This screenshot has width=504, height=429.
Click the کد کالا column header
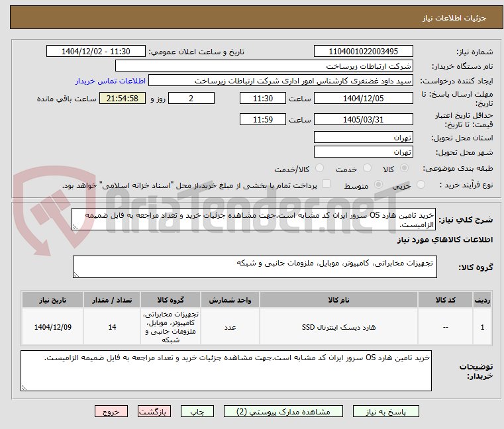[x=445, y=300]
